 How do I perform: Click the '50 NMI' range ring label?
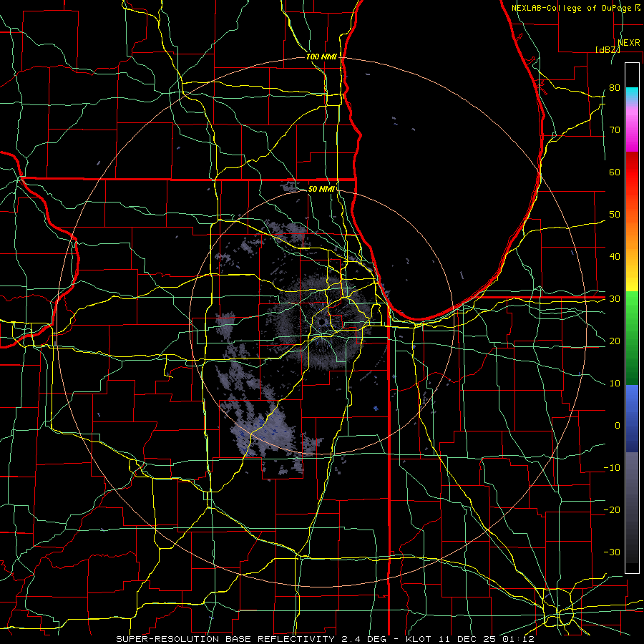(x=321, y=189)
